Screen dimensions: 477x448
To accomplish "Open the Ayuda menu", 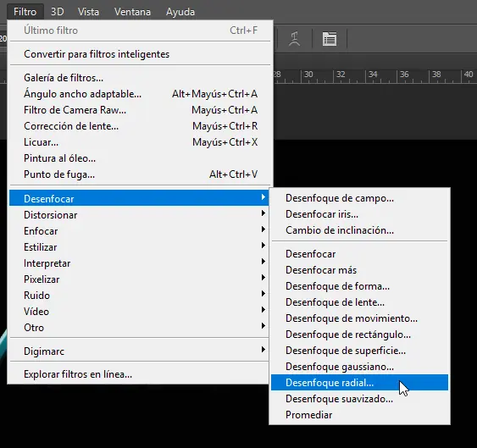I will click(x=180, y=12).
